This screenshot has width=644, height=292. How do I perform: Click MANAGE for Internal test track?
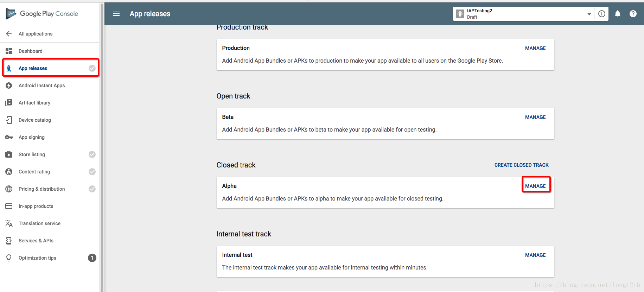coord(535,255)
